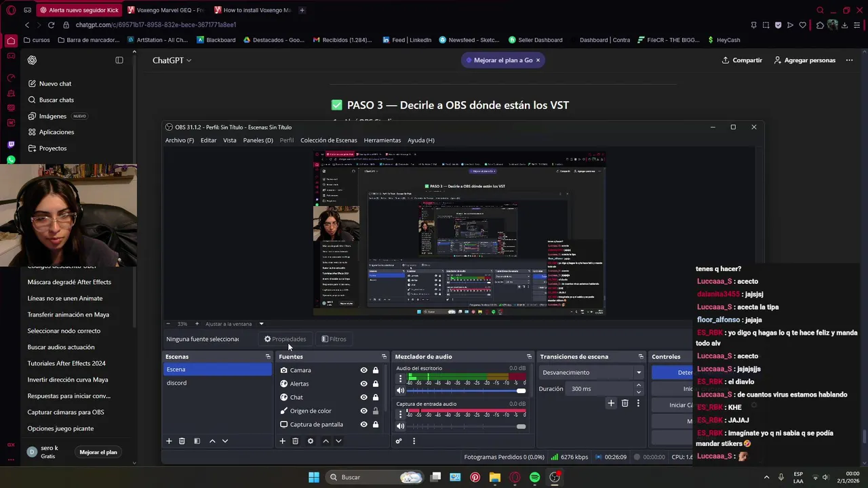Open scene filters icon in Escenas toolbar
The width and height of the screenshot is (868, 488).
click(197, 441)
